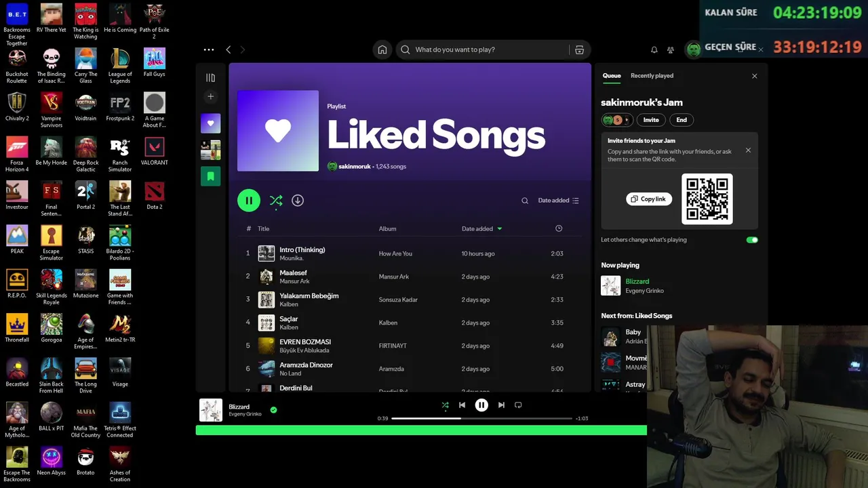End the Jam session
Screen dimensions: 868x488
click(x=682, y=120)
